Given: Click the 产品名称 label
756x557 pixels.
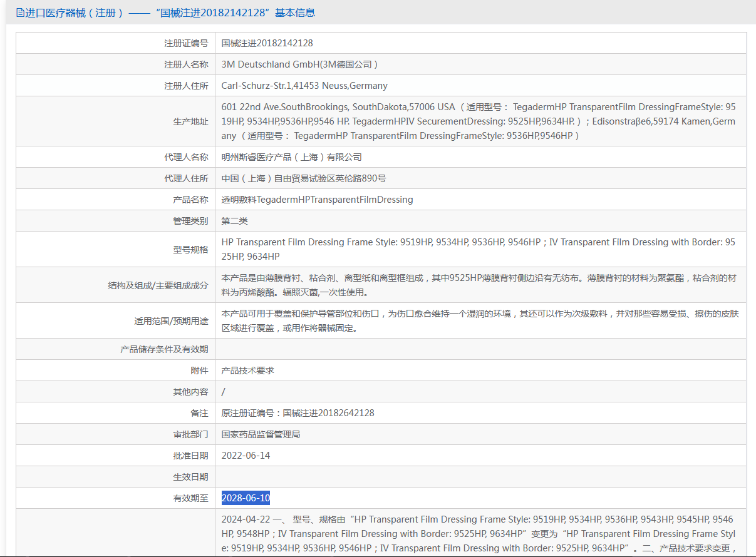Looking at the screenshot, I should (190, 200).
